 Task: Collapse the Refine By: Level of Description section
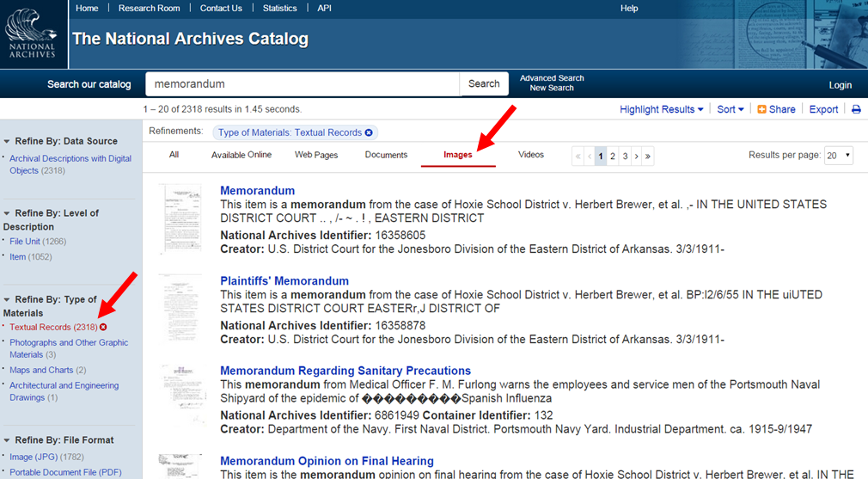click(7, 213)
